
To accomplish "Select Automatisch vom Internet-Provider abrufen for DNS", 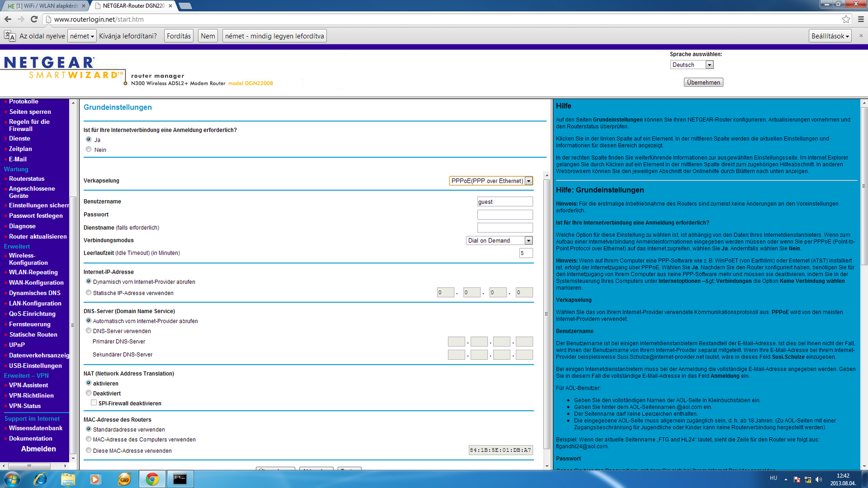I will coord(89,321).
